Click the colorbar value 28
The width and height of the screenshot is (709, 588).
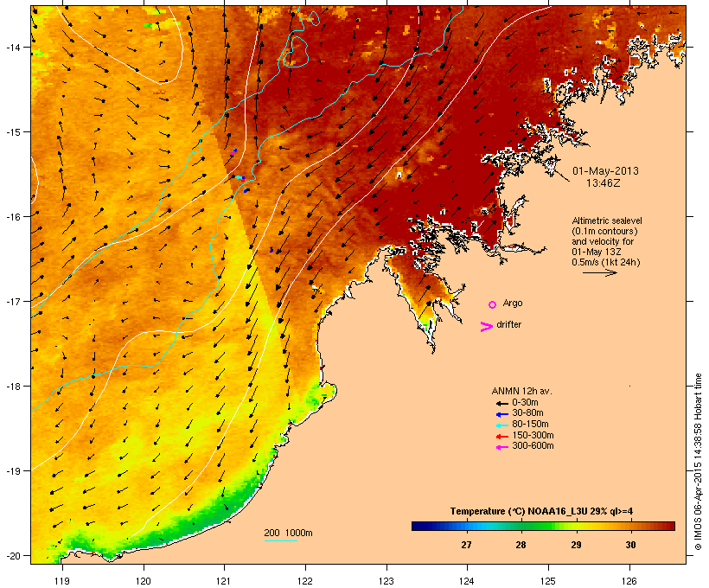coord(521,545)
